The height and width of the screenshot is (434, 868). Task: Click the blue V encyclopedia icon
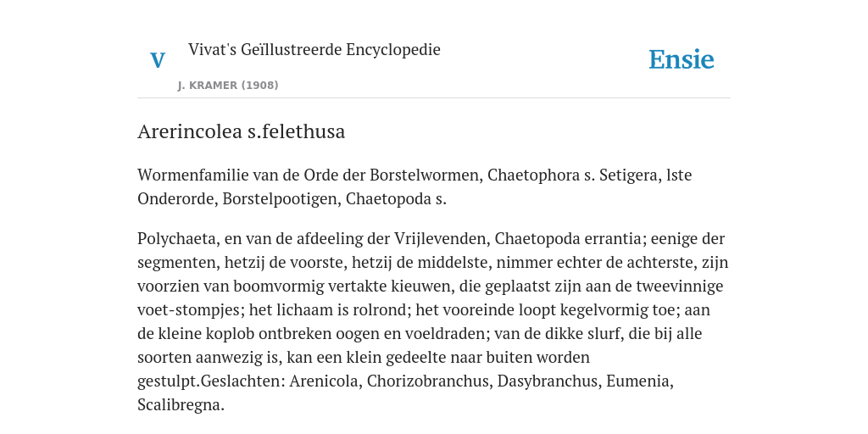click(x=158, y=60)
